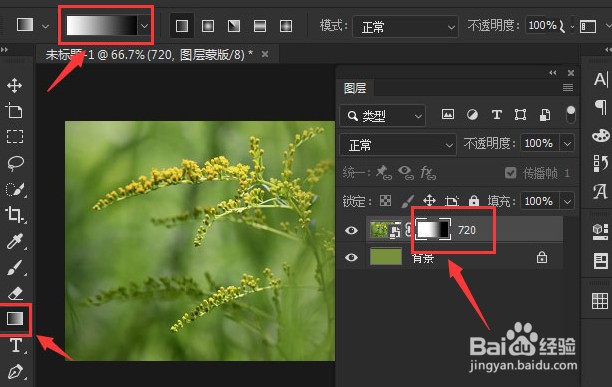612x387 pixels.
Task: Select the Brush tool
Action: click(x=15, y=268)
